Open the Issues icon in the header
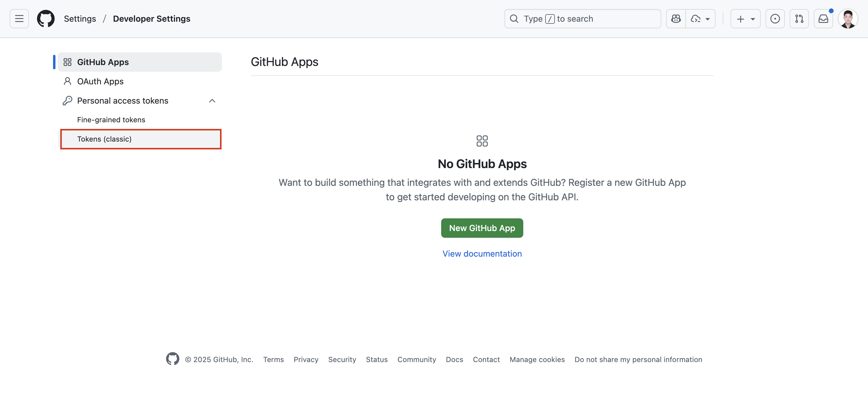The width and height of the screenshot is (868, 394). (x=775, y=18)
